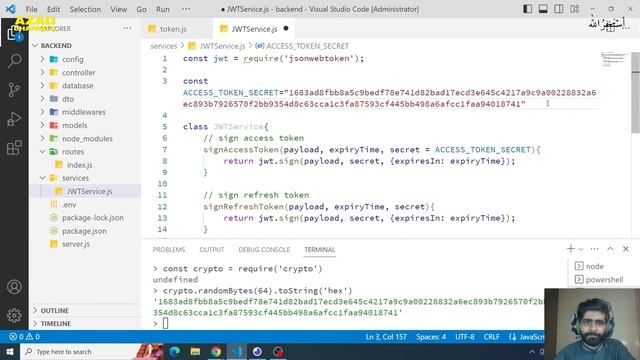Switch to the PROBLEMS panel tab
The height and width of the screenshot is (360, 640).
point(169,249)
